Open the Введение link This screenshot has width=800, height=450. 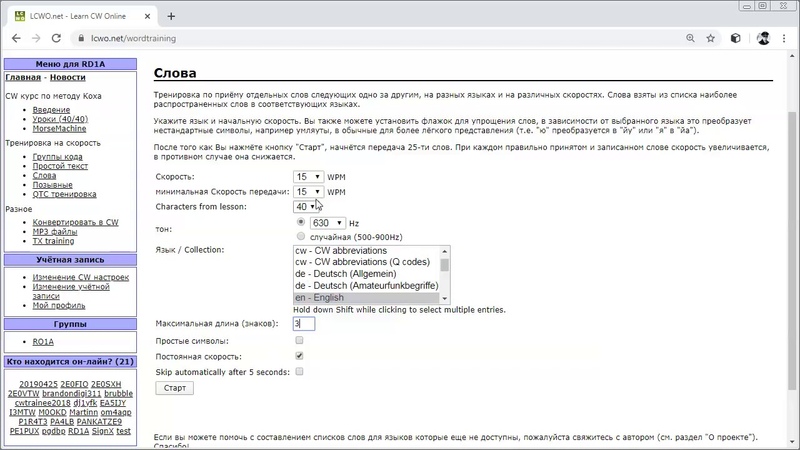tap(51, 110)
